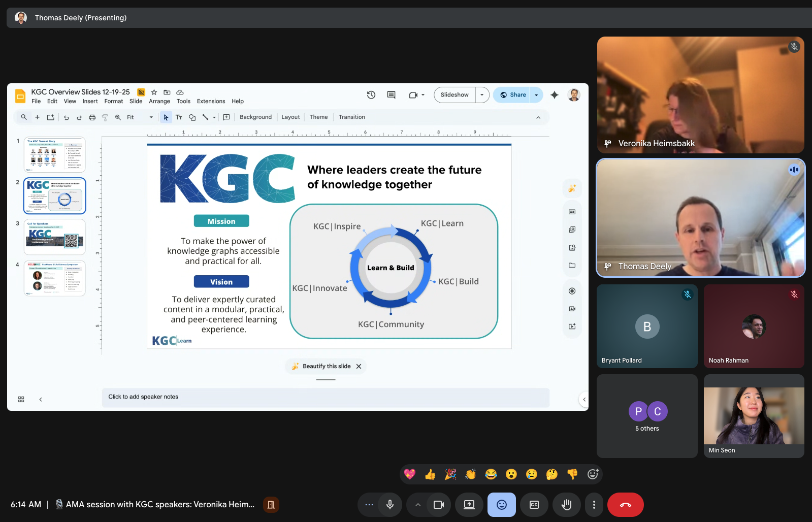Send the party popper reaction
812x522 pixels.
coord(450,474)
